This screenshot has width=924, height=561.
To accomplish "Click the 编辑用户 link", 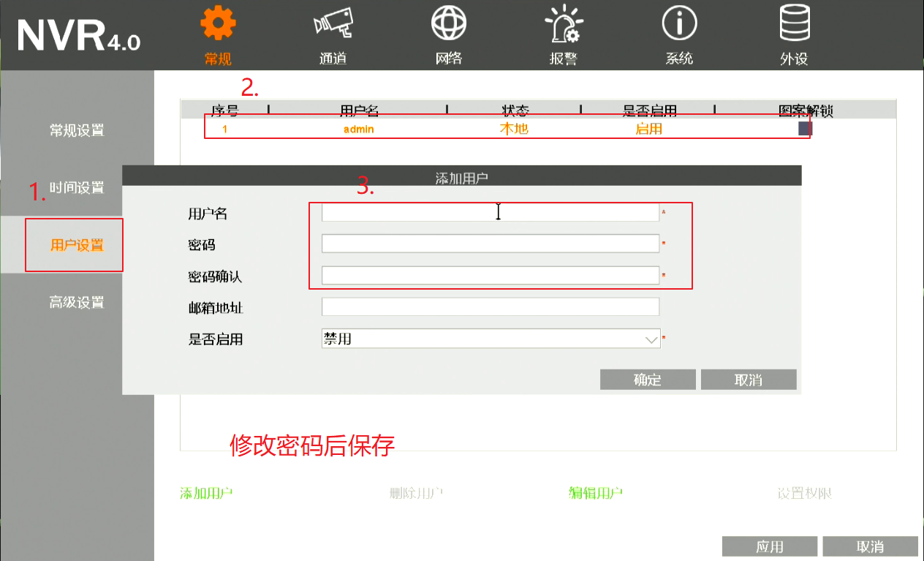I will [596, 493].
